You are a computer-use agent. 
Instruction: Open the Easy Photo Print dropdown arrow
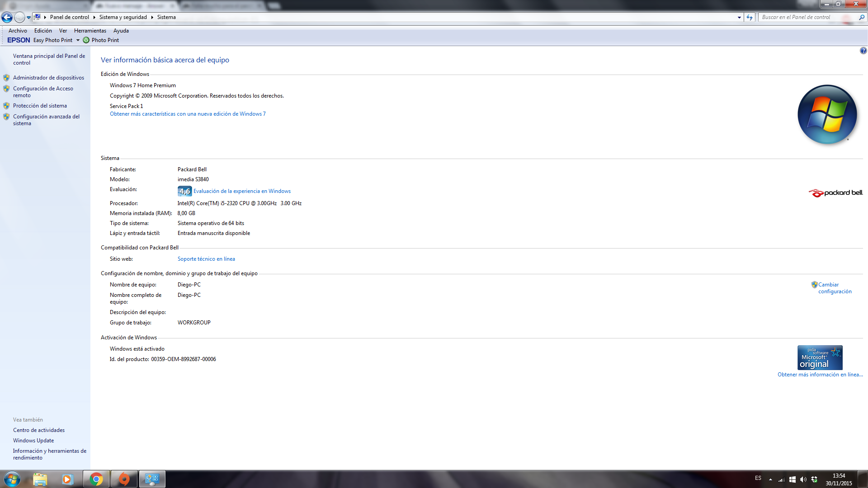(x=78, y=40)
